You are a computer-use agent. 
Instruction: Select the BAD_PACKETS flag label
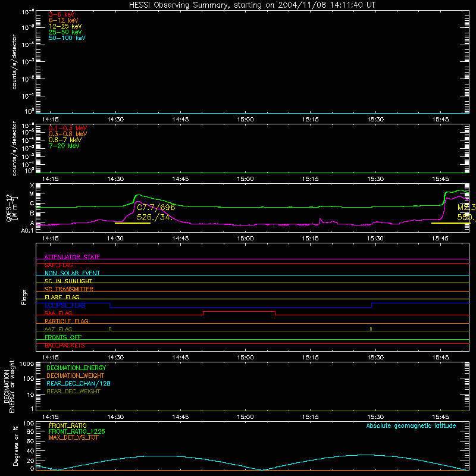coord(65,346)
